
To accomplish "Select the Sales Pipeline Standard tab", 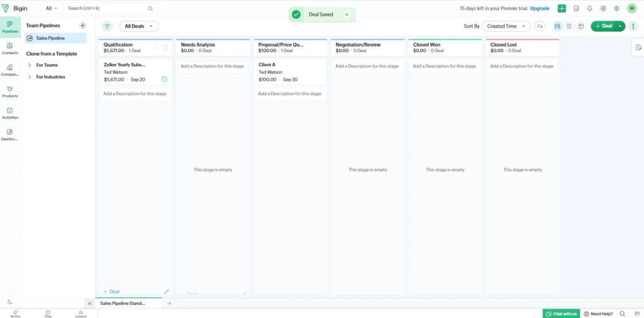I will 128,303.
